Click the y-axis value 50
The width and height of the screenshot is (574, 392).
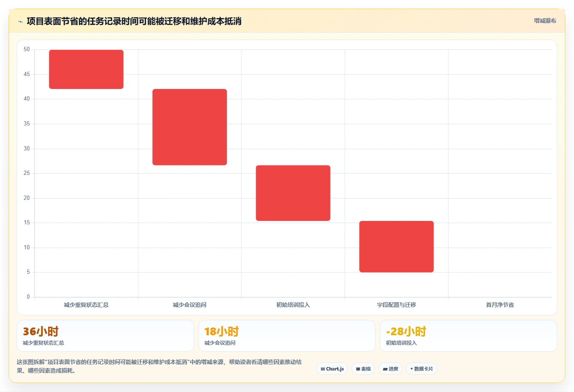pos(27,49)
